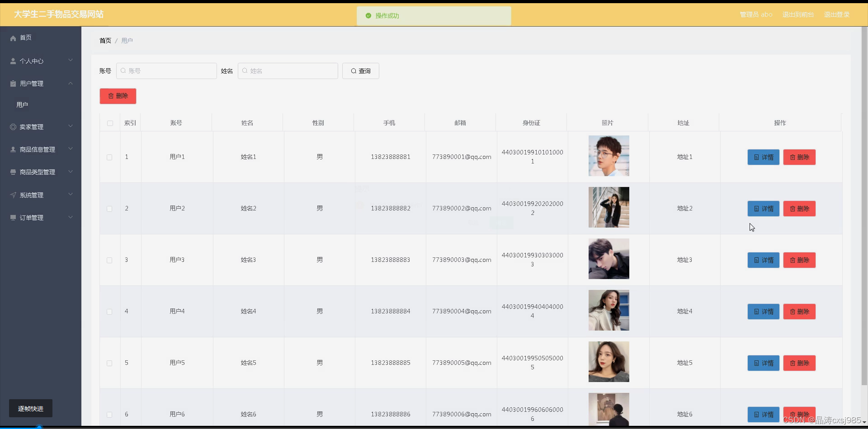Click the 个人中心 person icon
868x429 pixels.
[13, 61]
